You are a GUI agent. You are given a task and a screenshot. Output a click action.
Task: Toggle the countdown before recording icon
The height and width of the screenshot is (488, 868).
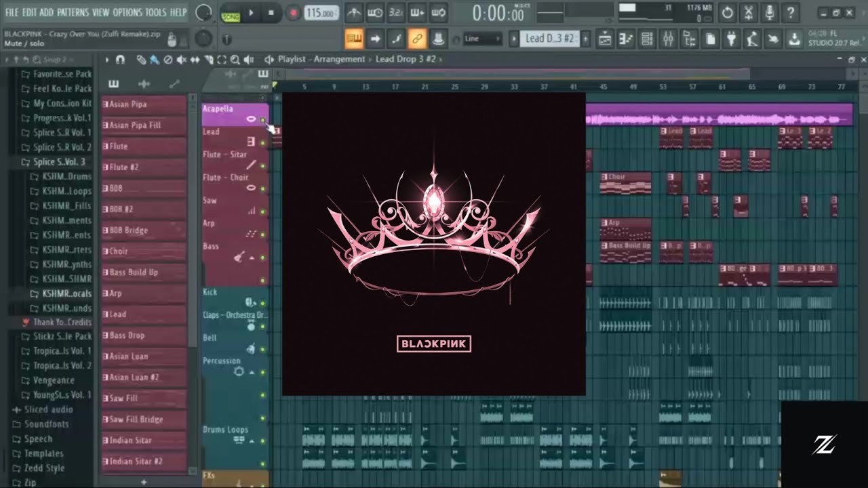[x=396, y=12]
